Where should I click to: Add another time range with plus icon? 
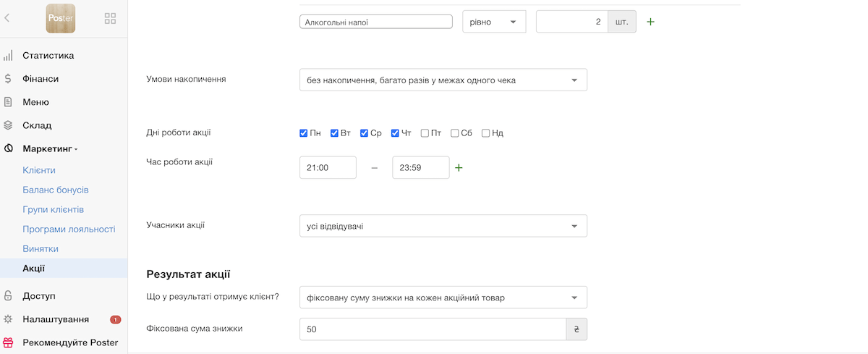coord(458,168)
